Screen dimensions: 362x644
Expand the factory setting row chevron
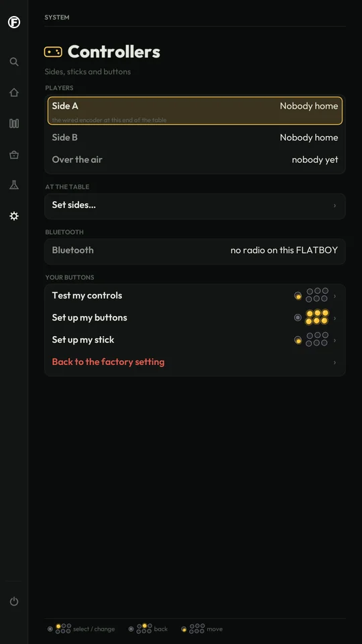(x=335, y=362)
